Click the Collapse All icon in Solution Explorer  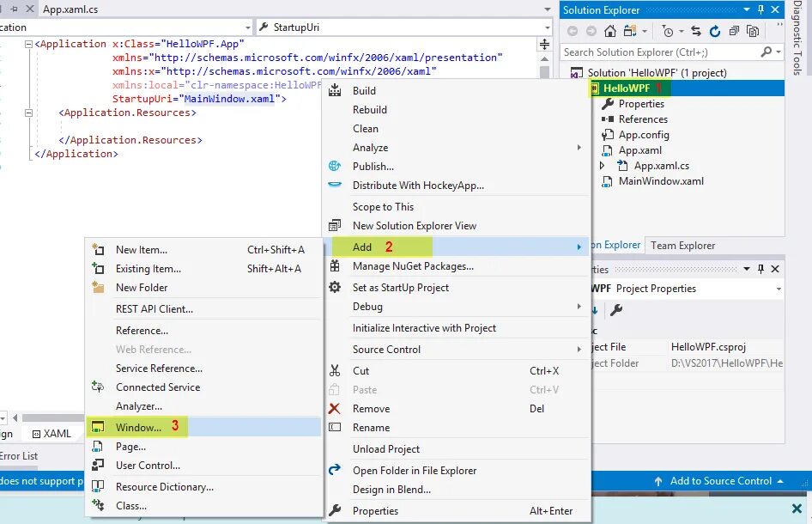(x=734, y=31)
